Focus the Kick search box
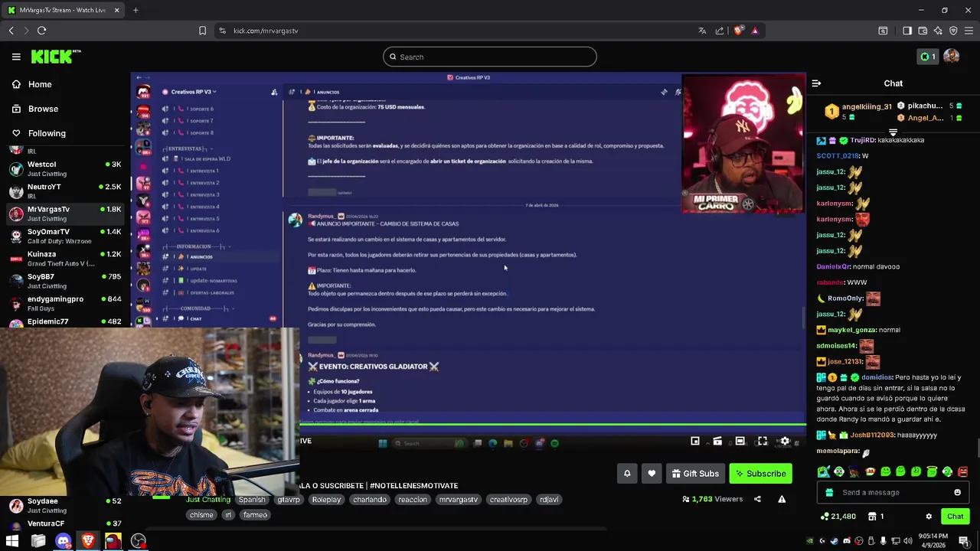 [490, 57]
